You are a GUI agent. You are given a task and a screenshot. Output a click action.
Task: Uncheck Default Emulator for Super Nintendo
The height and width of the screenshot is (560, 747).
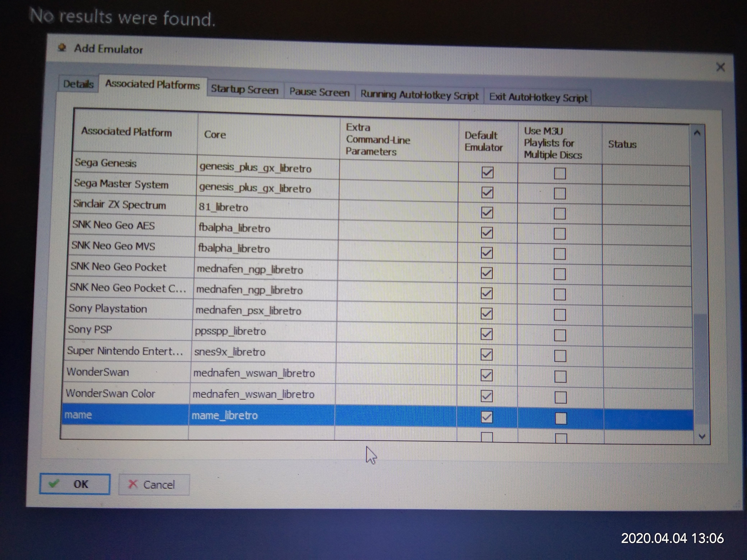pos(486,355)
